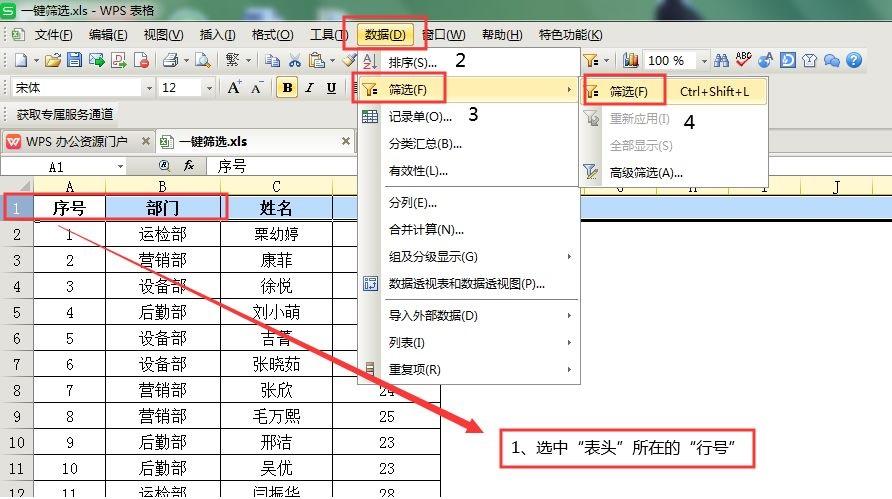Click cell containing 毛万熙
Viewport: 892px width, 499px height.
(x=276, y=416)
